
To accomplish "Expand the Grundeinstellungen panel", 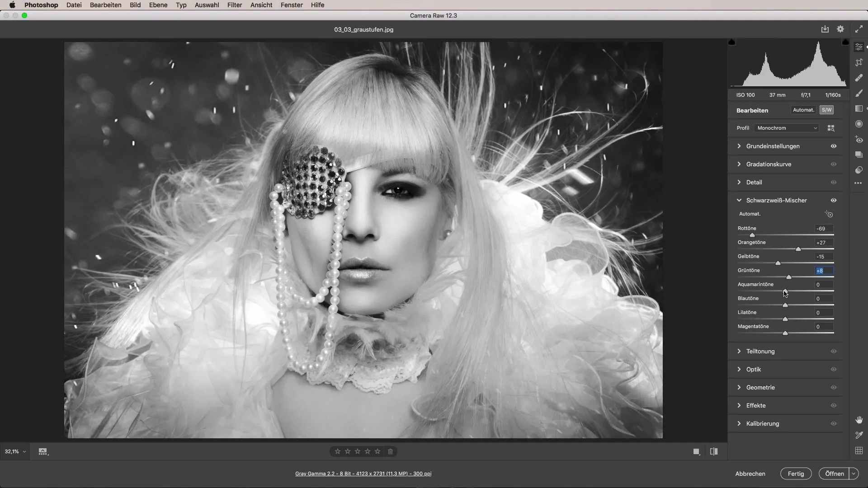I will pos(739,146).
